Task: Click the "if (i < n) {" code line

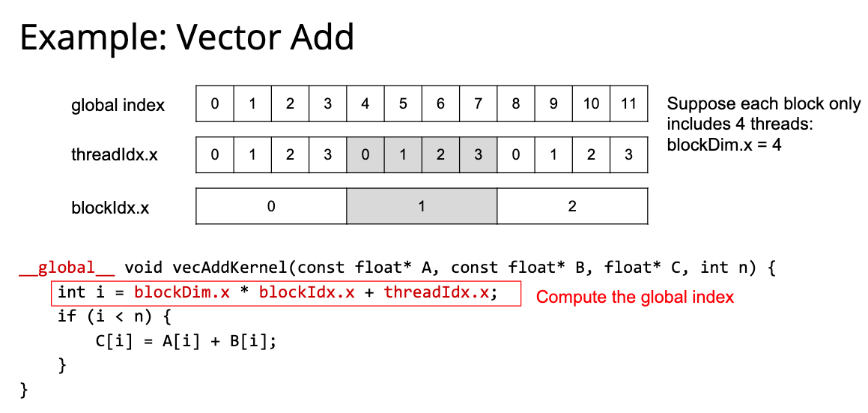Action: coord(115,316)
